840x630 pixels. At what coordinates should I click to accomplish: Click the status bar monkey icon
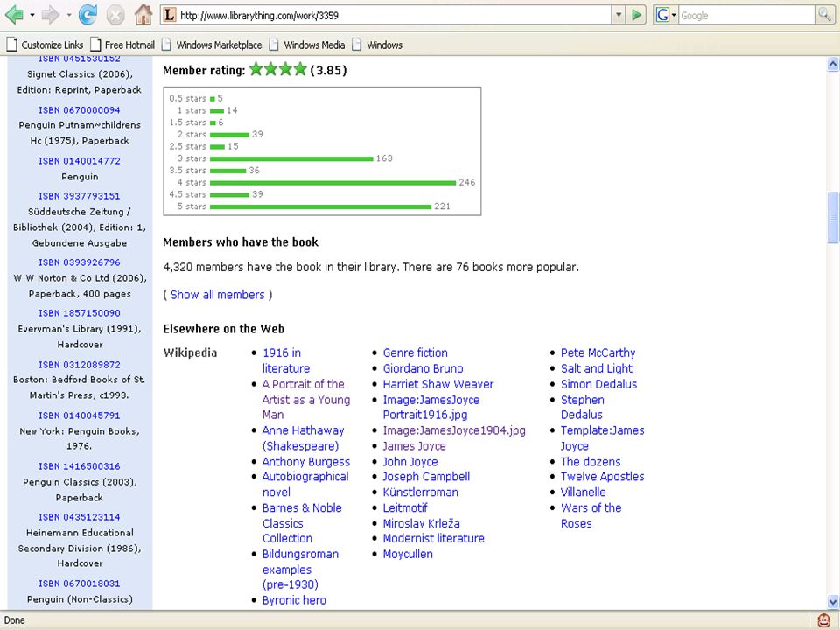click(x=824, y=620)
